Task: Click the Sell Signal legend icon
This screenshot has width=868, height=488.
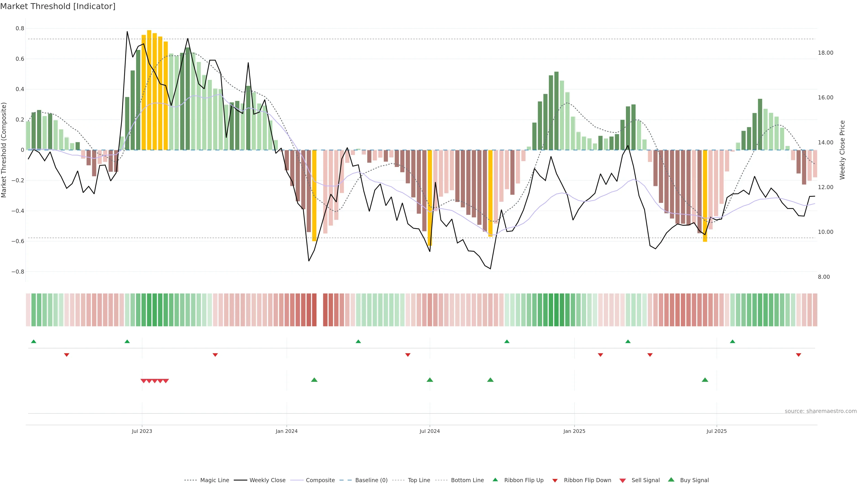Action: (622, 480)
